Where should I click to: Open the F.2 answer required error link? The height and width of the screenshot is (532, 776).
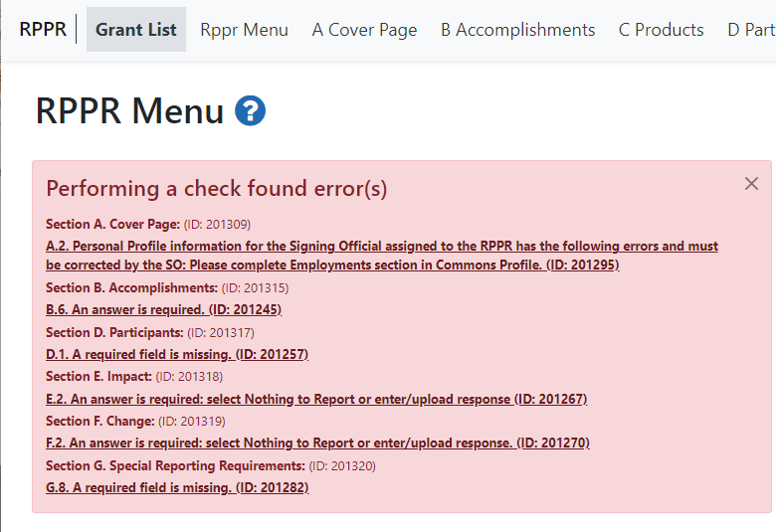click(x=317, y=443)
